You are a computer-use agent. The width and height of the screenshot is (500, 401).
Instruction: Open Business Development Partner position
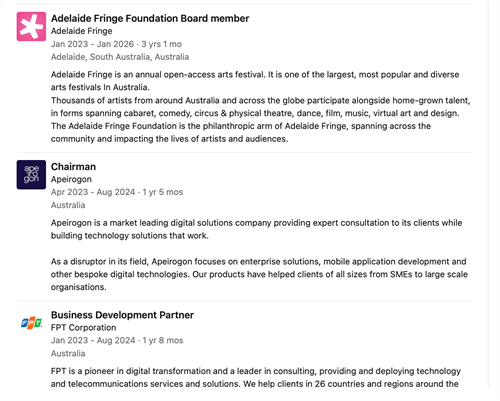(x=122, y=315)
